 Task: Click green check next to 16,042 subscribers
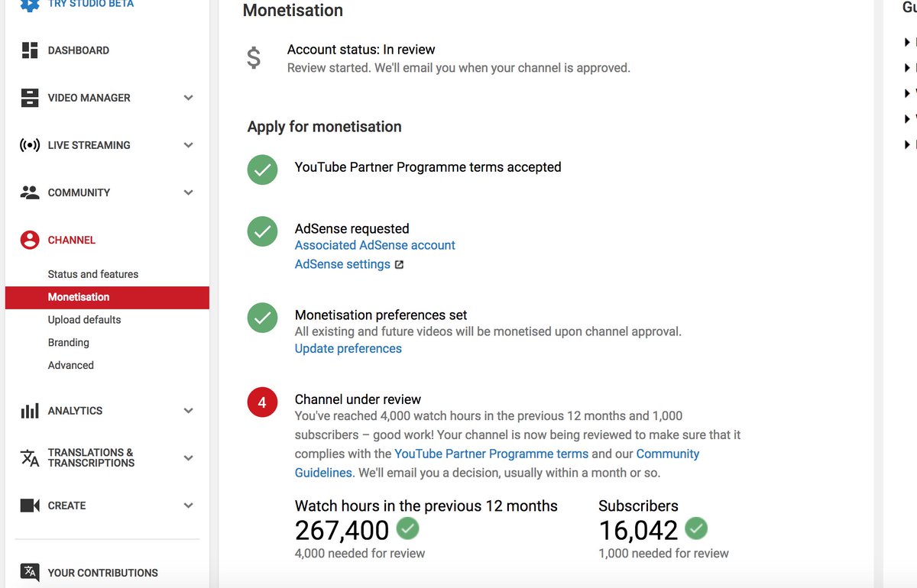coord(696,528)
